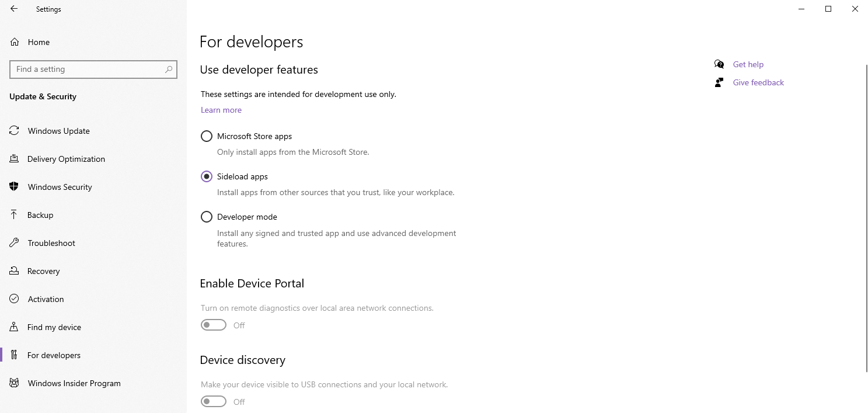The height and width of the screenshot is (413, 868).
Task: Turn on the Enable Device Portal toggle
Action: (x=213, y=325)
